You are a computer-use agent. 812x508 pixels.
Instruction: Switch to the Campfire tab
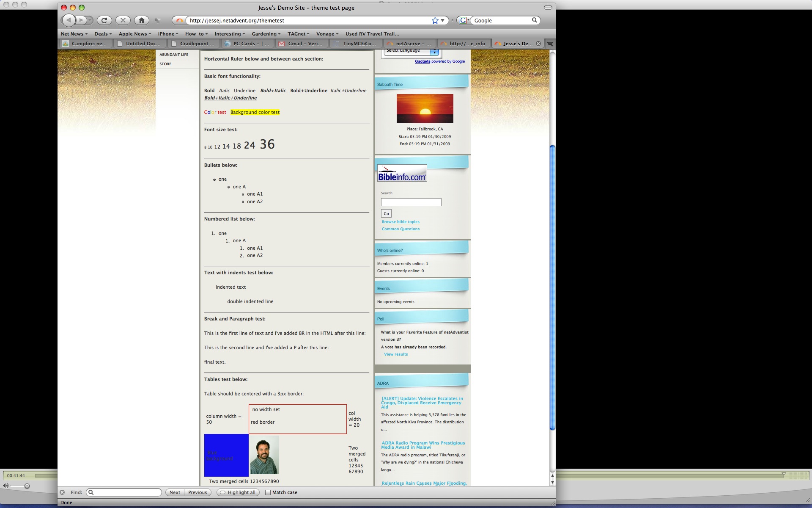tap(85, 44)
